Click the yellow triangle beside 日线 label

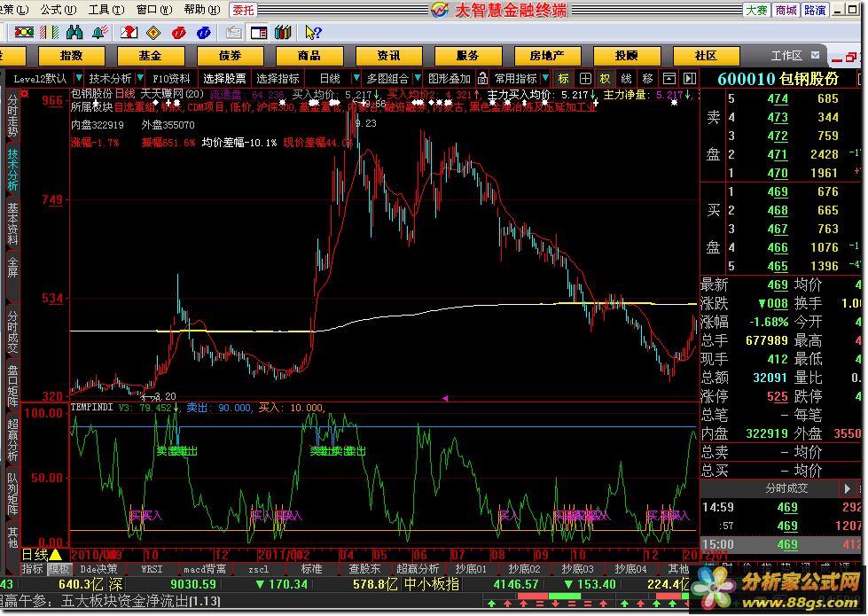[56, 554]
